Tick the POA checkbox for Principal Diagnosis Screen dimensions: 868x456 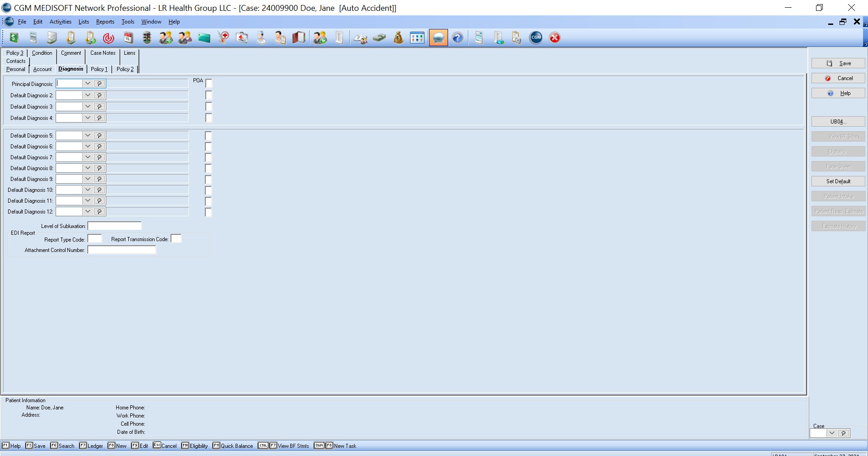pos(209,83)
